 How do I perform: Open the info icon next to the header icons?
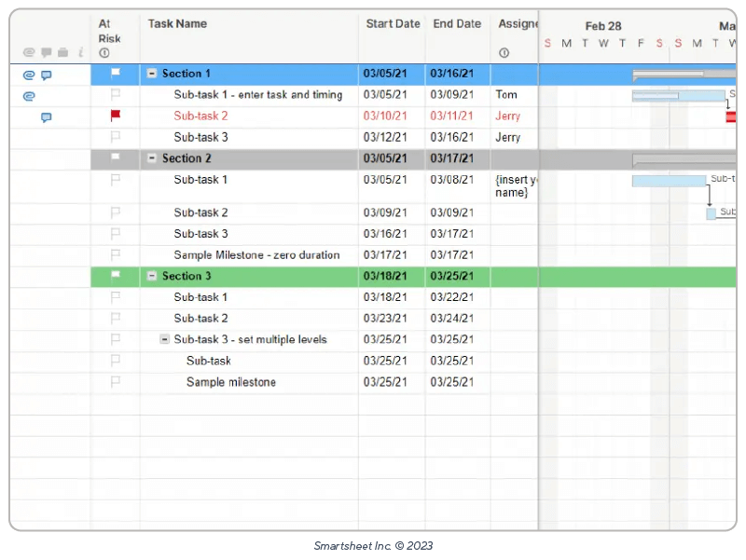81,53
